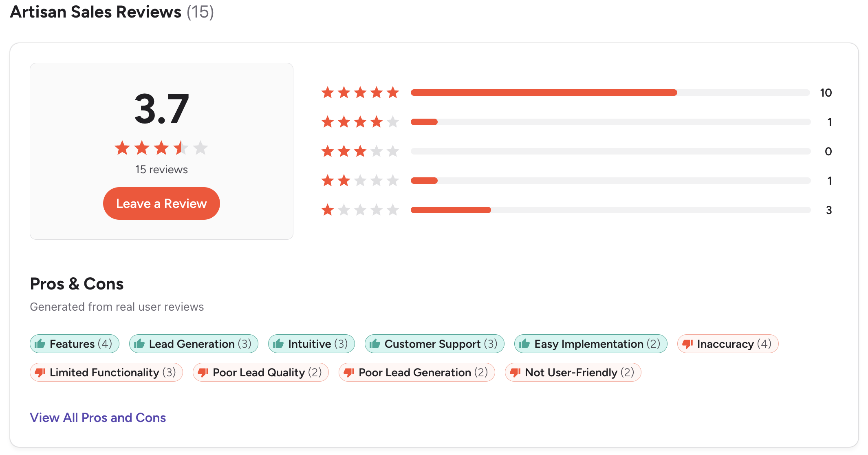Click the three-star rating row stars
Viewport: 868px width, 455px height.
click(360, 151)
